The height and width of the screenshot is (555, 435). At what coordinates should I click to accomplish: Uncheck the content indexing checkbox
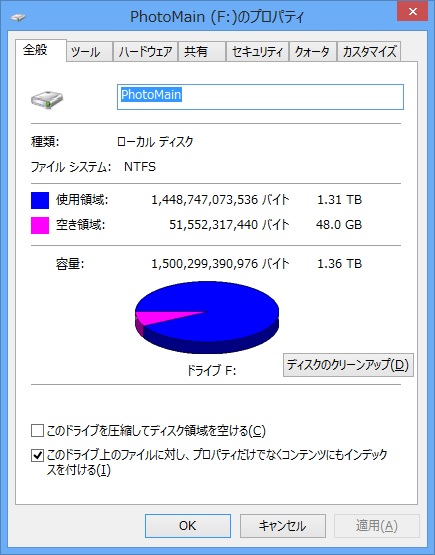coord(37,455)
